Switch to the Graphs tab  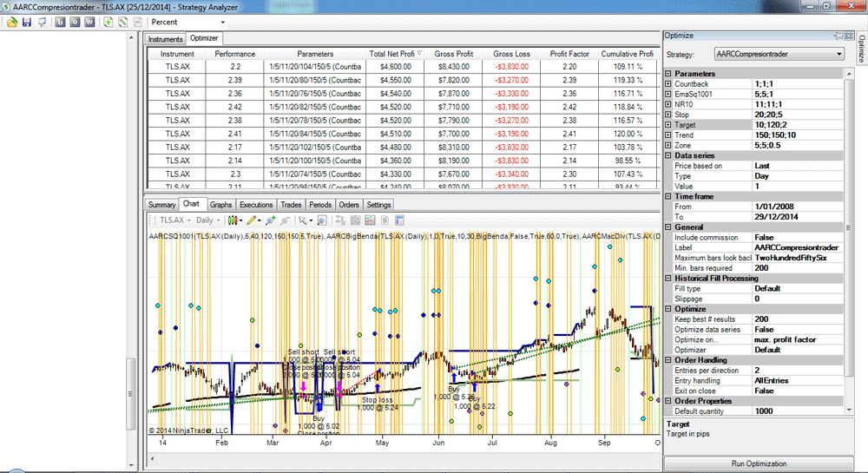pos(220,205)
